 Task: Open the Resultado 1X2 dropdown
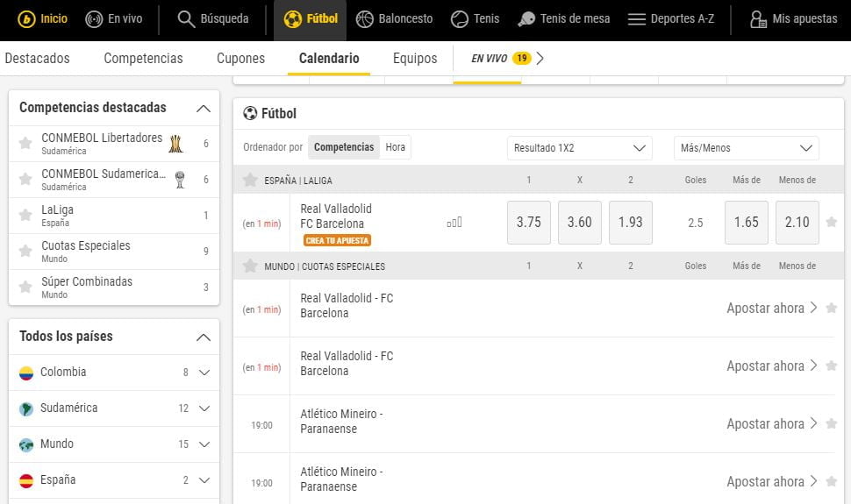coord(579,148)
